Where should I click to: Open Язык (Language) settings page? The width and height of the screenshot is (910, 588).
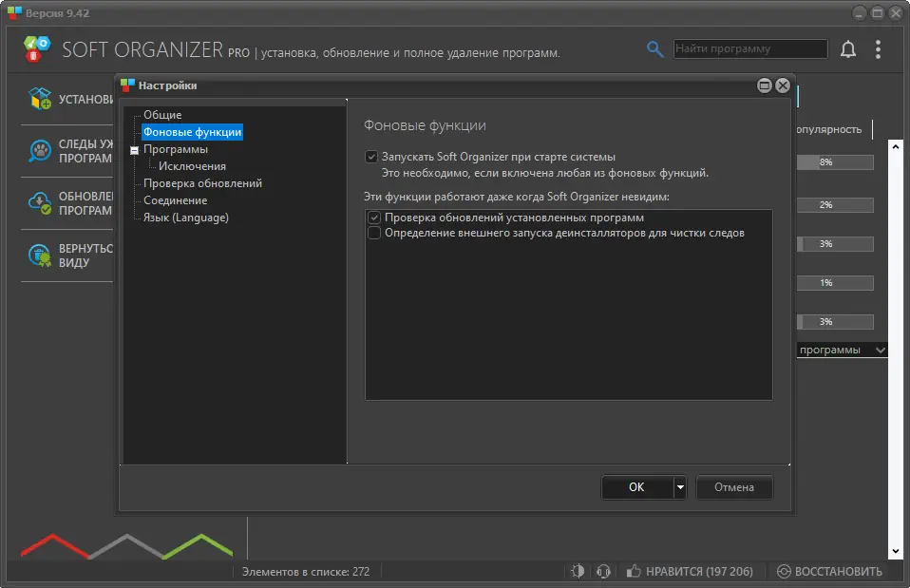tap(186, 218)
